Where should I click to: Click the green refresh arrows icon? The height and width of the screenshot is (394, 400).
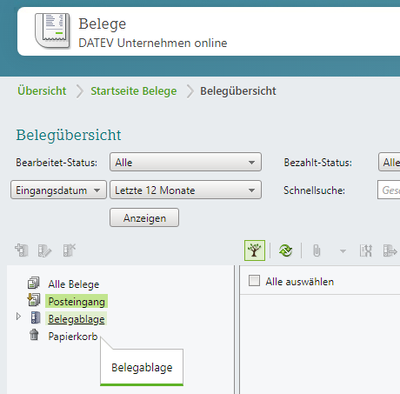286,250
